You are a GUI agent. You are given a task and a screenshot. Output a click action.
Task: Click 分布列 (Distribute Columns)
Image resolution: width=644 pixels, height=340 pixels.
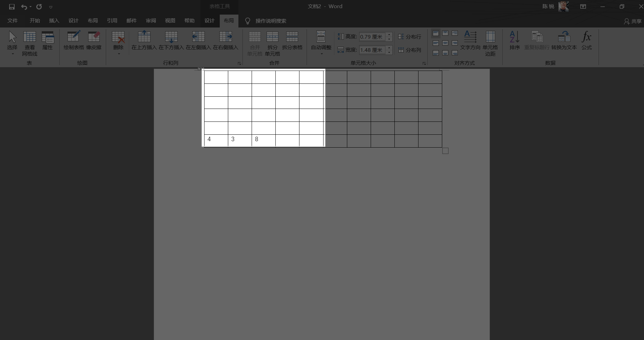[409, 50]
